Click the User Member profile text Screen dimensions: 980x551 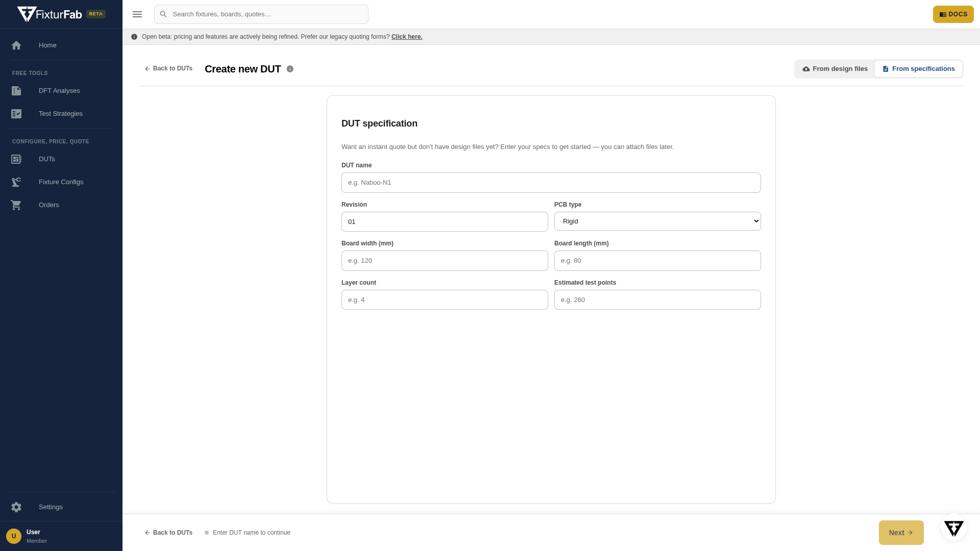37,536
